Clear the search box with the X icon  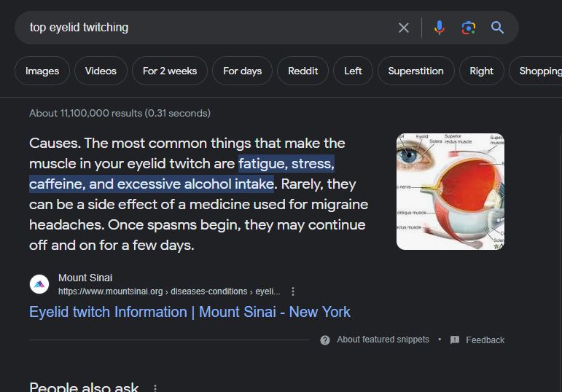click(404, 28)
